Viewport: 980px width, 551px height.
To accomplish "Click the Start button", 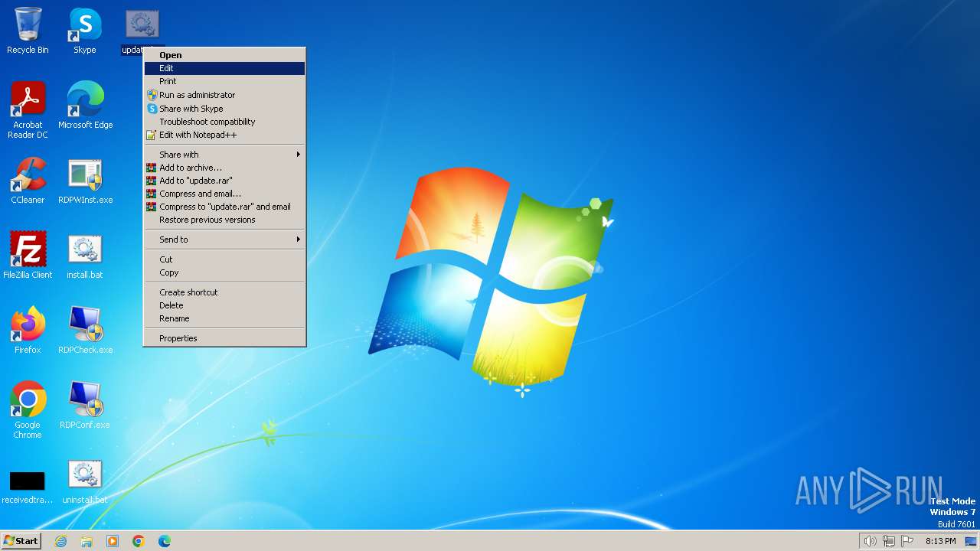I will click(x=21, y=541).
